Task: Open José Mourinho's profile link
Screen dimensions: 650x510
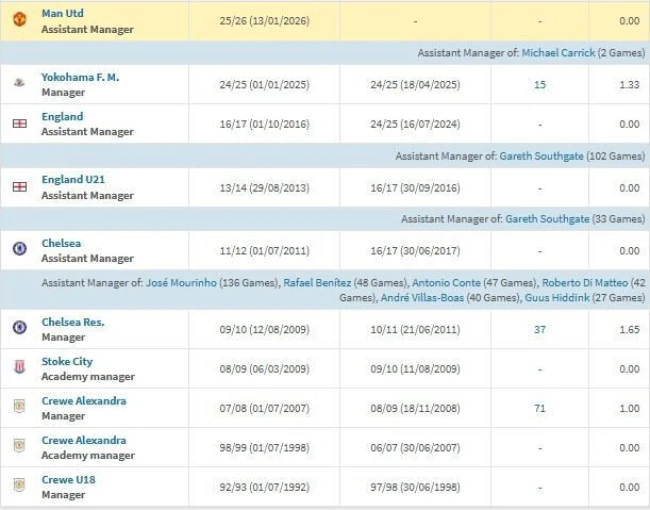Action: pyautogui.click(x=181, y=283)
